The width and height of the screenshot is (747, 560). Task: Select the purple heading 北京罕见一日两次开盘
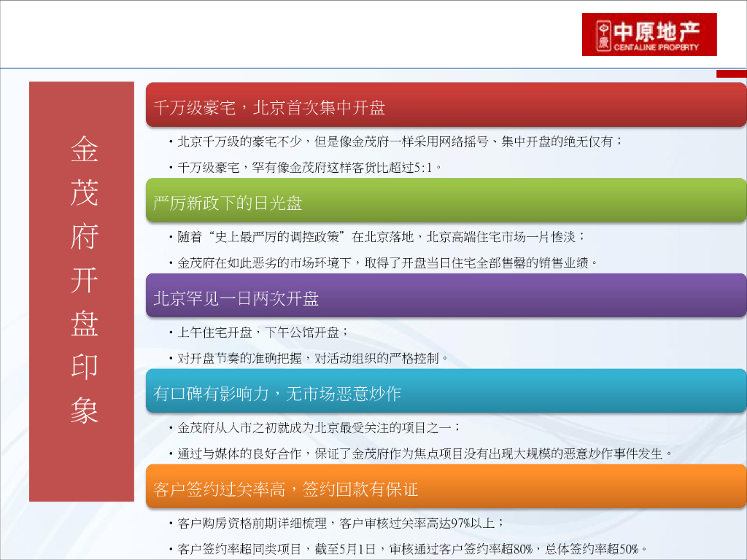[x=446, y=296]
